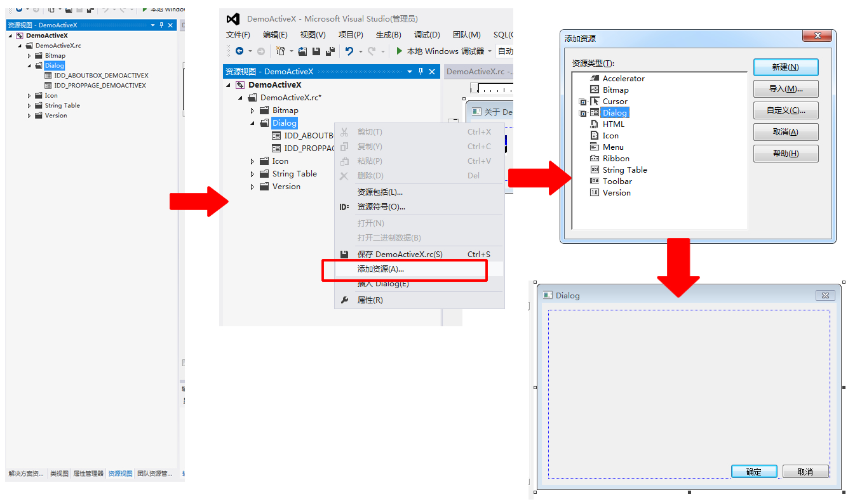862x504 pixels.
Task: Select Accelerator in the 添加资源 type list
Action: (x=623, y=78)
